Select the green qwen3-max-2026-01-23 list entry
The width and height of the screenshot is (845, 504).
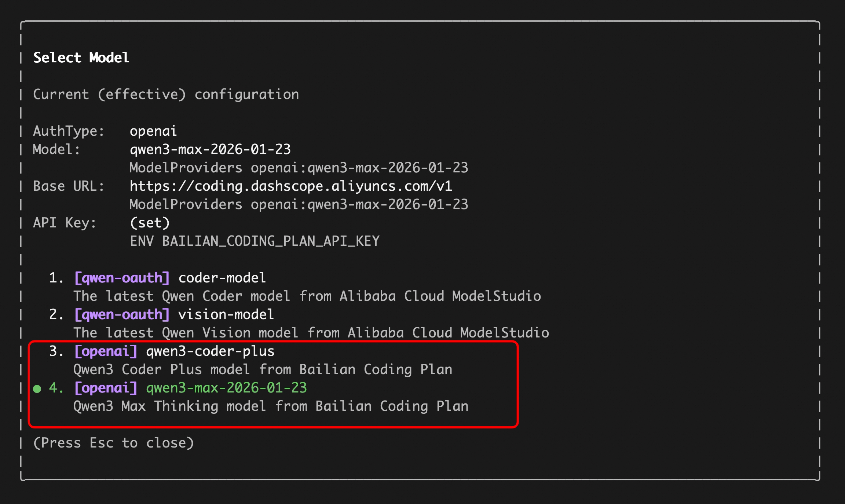(x=226, y=388)
